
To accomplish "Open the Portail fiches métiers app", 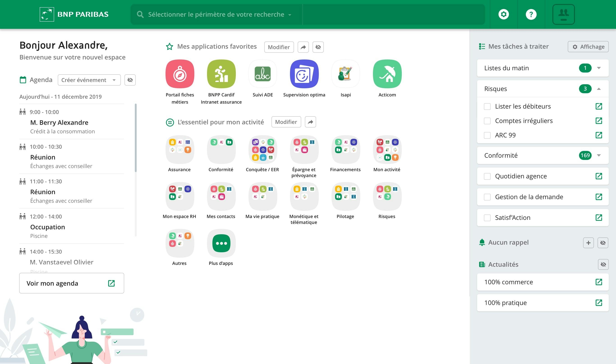I will tap(180, 74).
